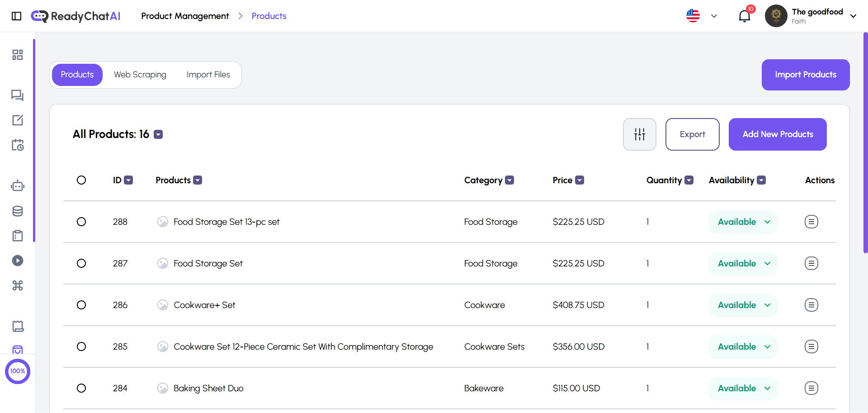The height and width of the screenshot is (413, 868).
Task: Open the language flag dropdown
Action: [701, 16]
